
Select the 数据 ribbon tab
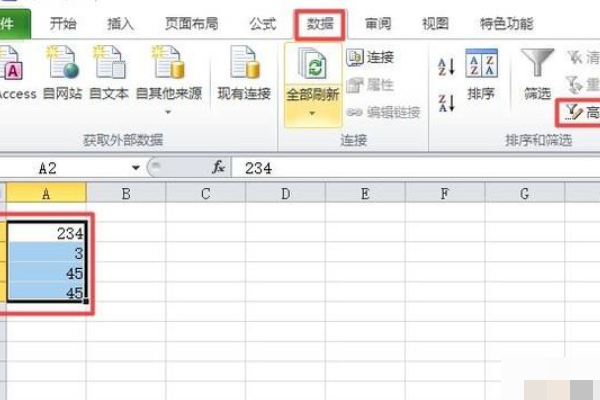(x=320, y=24)
